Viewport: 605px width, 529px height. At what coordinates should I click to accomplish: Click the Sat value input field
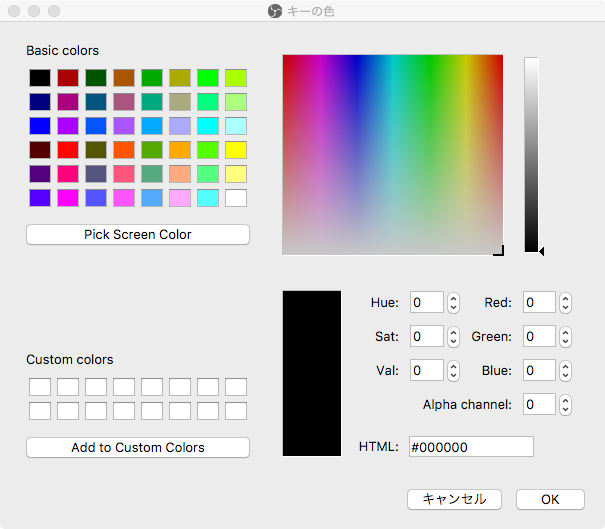click(427, 336)
